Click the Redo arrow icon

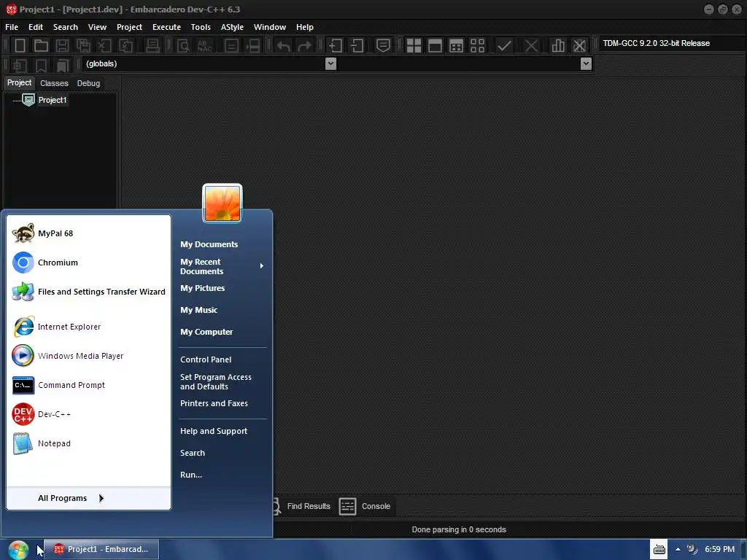[x=305, y=46]
